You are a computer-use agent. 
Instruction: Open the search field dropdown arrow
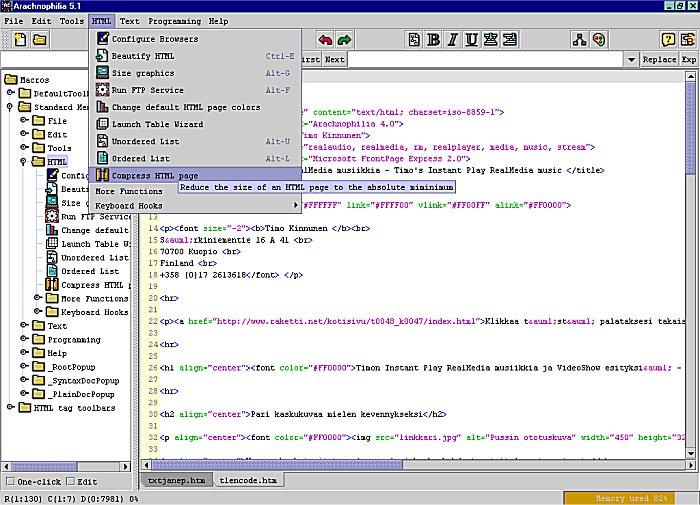(x=631, y=59)
